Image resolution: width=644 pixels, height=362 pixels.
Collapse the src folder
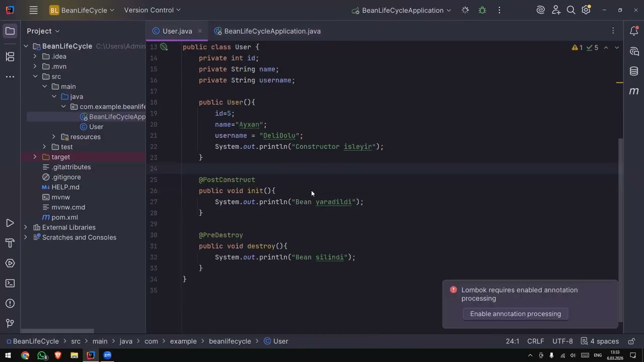[x=35, y=76]
